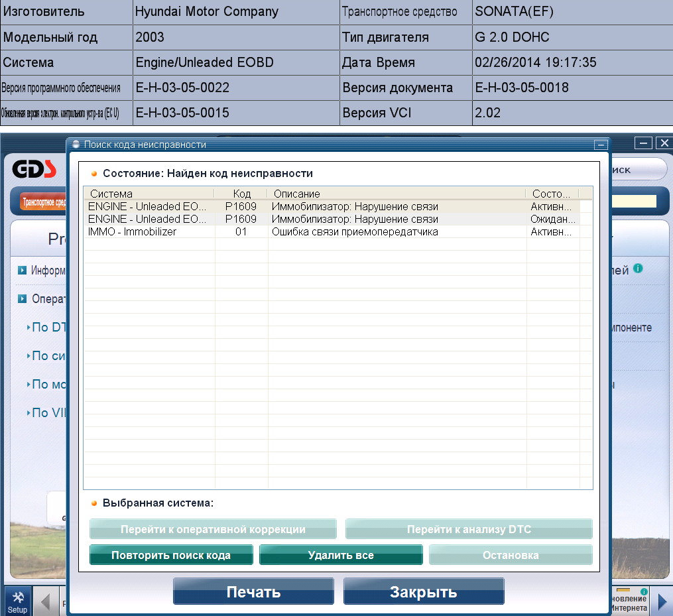Click the 'Печать' button
This screenshot has width=673, height=616.
coord(254,591)
